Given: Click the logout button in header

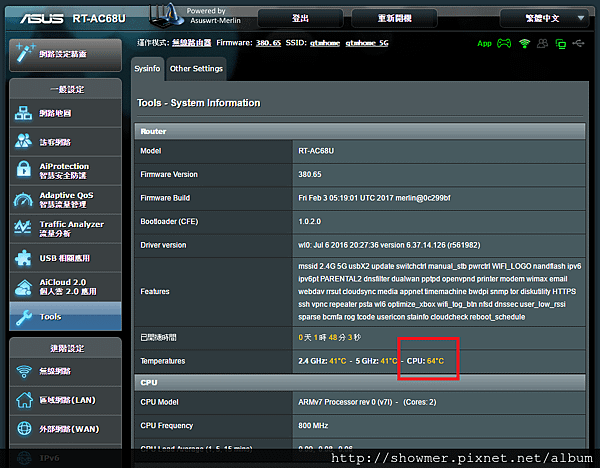Looking at the screenshot, I should coord(300,18).
